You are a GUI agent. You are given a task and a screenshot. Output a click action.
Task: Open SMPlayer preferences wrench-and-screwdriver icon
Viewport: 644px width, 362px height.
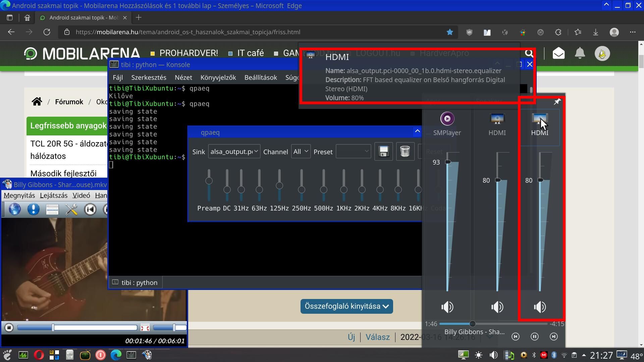(71, 209)
